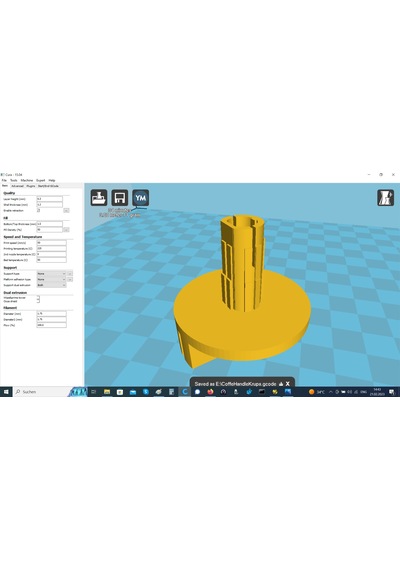Open the Skype icon in the taskbar
400x570 pixels.
(146, 392)
